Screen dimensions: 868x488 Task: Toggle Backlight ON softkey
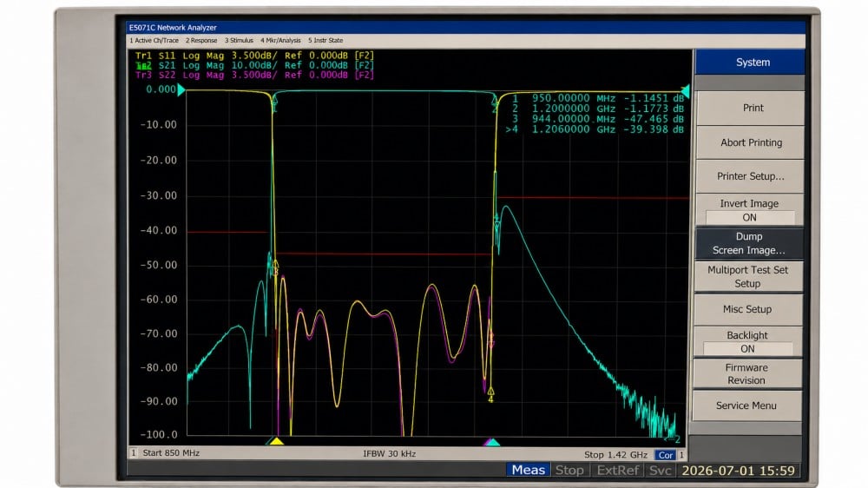(x=746, y=342)
